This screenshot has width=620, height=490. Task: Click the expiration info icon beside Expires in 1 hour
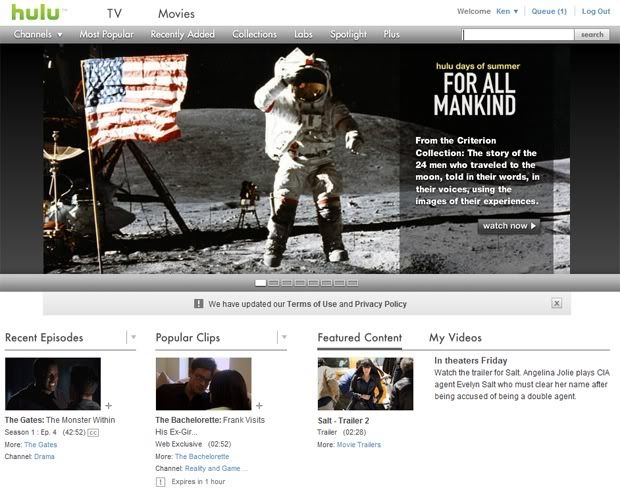click(161, 482)
